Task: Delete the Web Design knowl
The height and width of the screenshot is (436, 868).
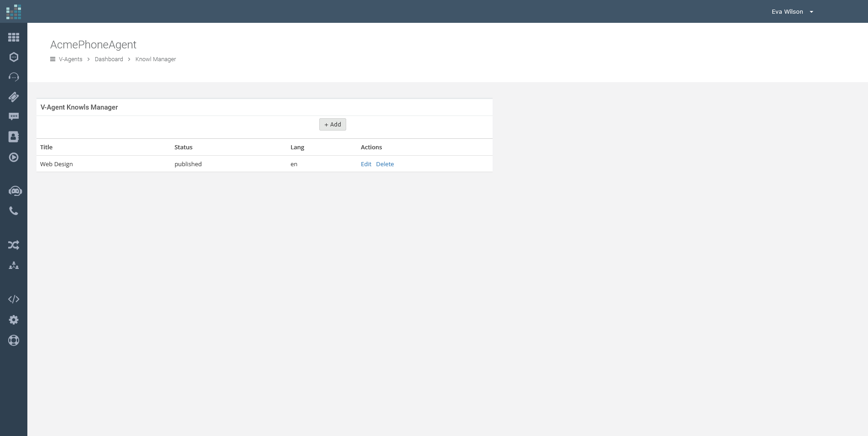Action: tap(385, 164)
